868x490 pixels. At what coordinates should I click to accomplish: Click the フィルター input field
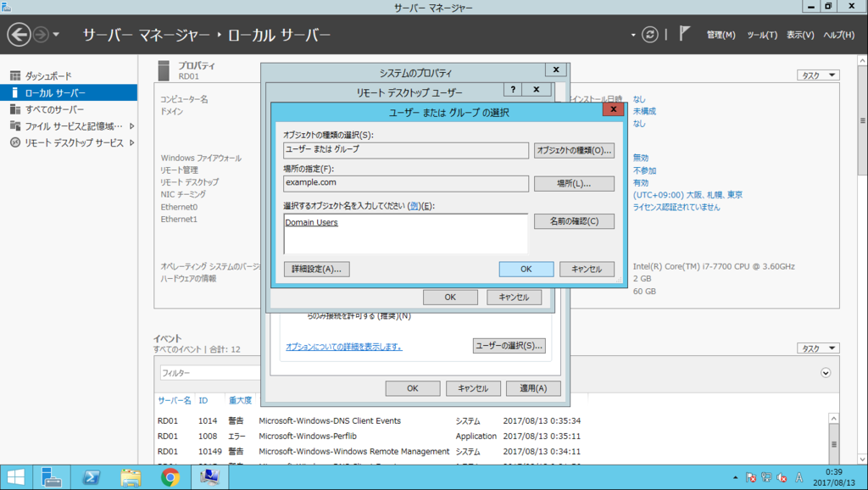pyautogui.click(x=210, y=373)
